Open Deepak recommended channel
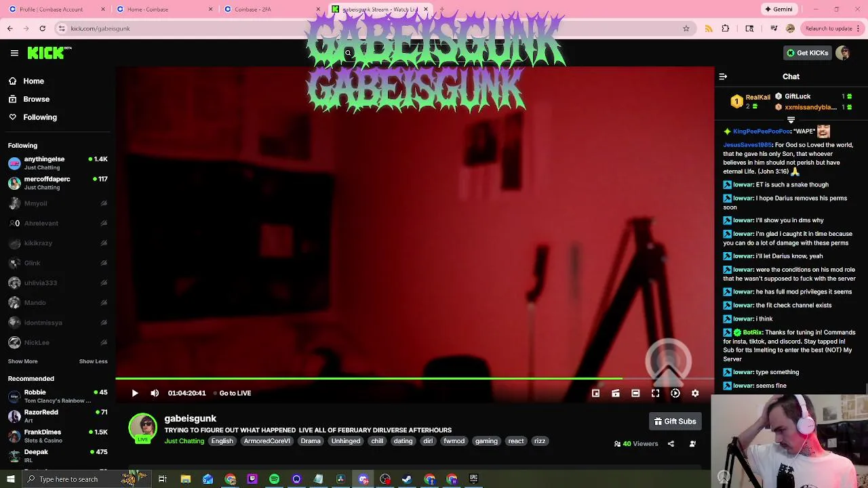The height and width of the screenshot is (488, 868). tap(58, 455)
